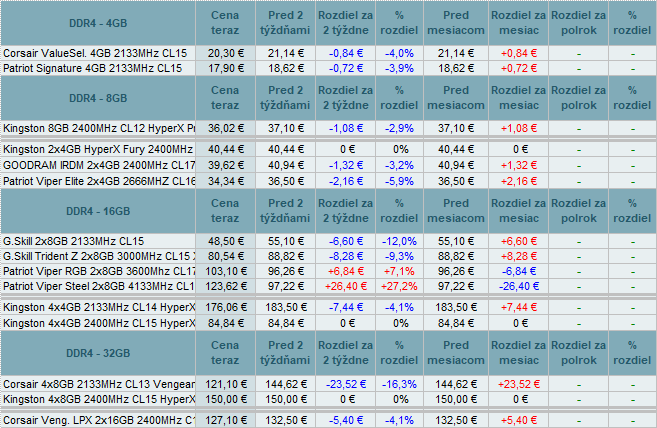Click the current price 123,62 €
The width and height of the screenshot is (657, 428).
click(226, 286)
